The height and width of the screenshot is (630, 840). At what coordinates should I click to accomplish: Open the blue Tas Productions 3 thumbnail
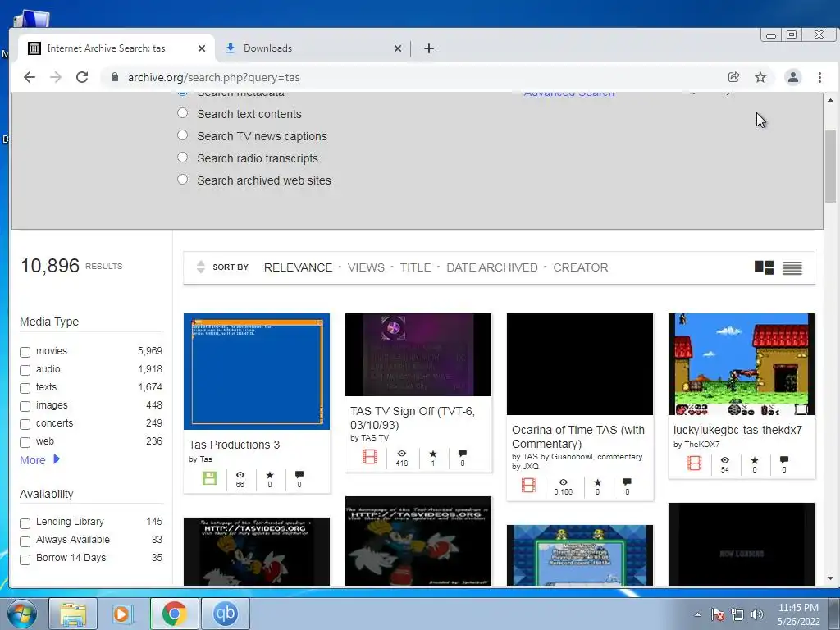(x=257, y=372)
